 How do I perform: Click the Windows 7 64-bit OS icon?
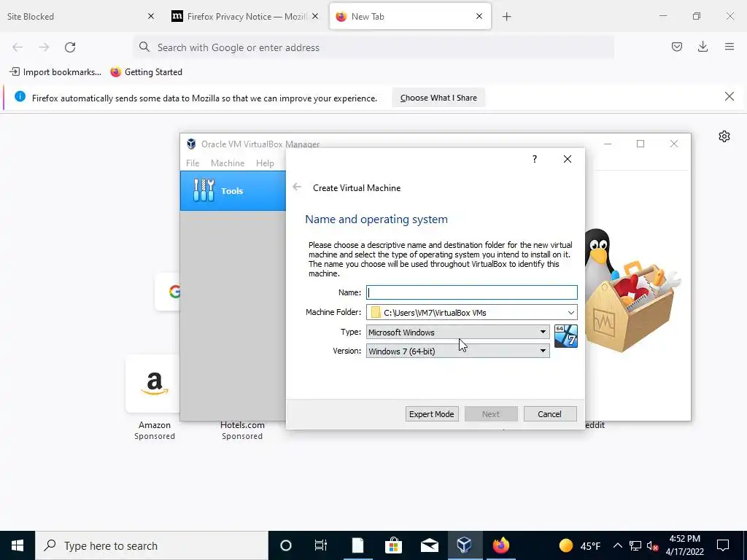click(566, 336)
